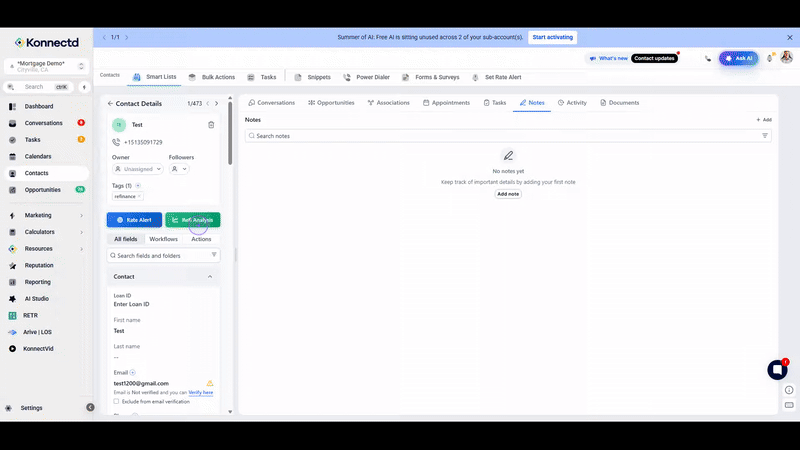Switch to the Documents tab

pyautogui.click(x=619, y=103)
